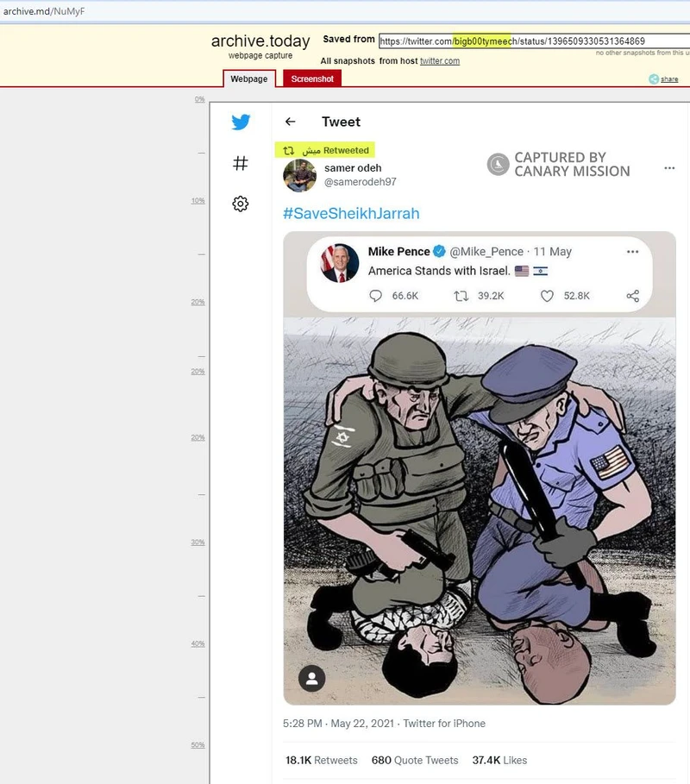
Task: Jump to the 40% page position marker
Action: 198,643
